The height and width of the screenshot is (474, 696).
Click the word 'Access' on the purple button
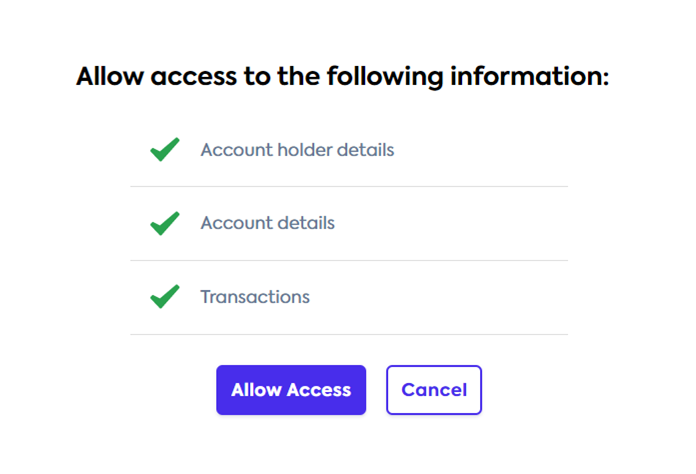tap(317, 390)
